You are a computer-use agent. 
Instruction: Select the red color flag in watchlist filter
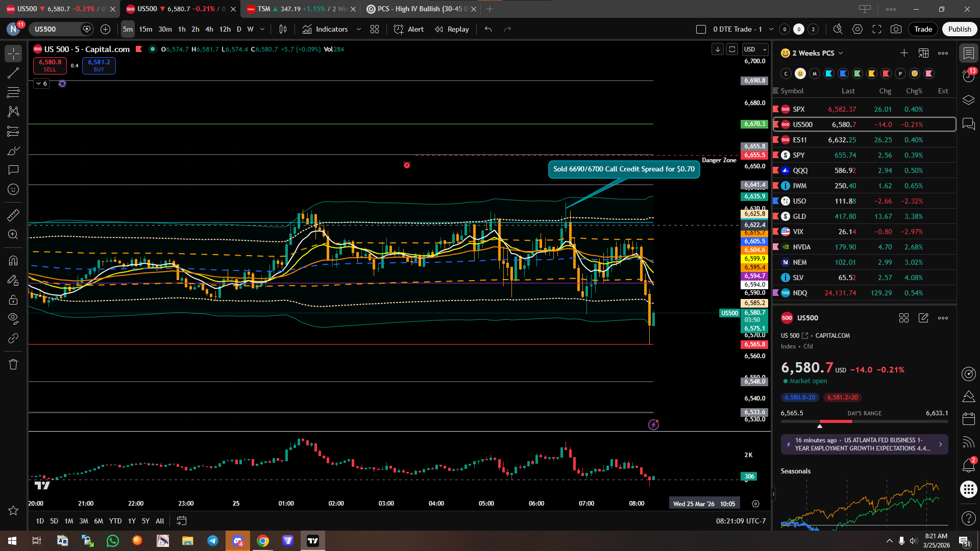point(886,73)
